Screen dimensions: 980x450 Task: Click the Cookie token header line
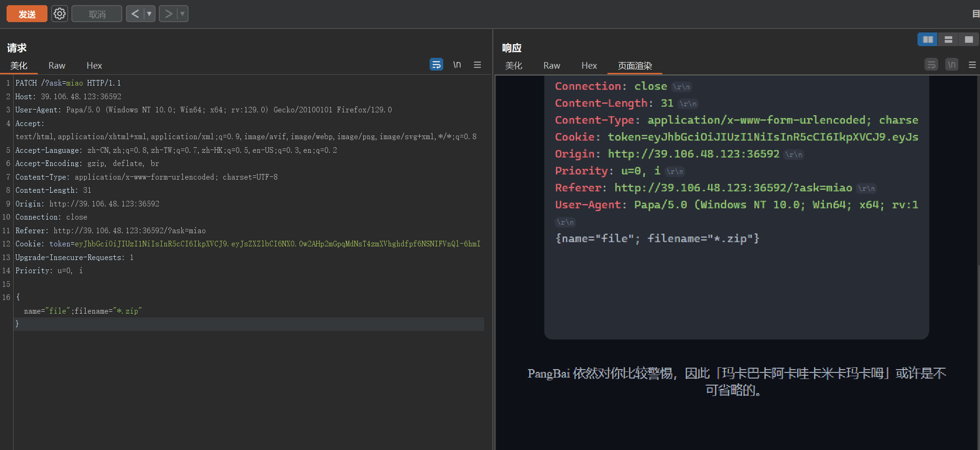coord(248,244)
